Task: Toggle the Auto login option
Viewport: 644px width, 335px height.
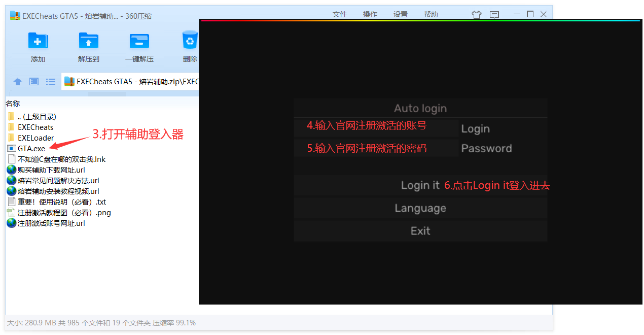Action: (x=420, y=108)
